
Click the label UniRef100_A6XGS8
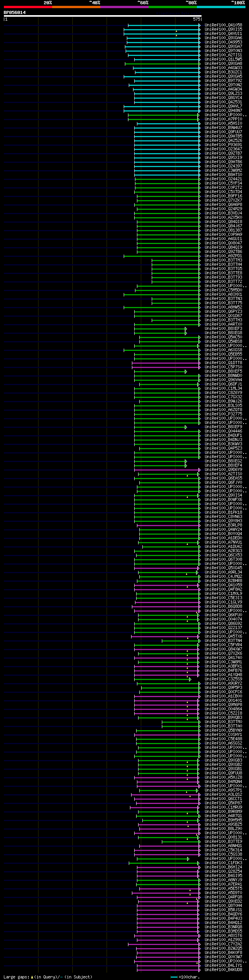[x=223, y=350]
